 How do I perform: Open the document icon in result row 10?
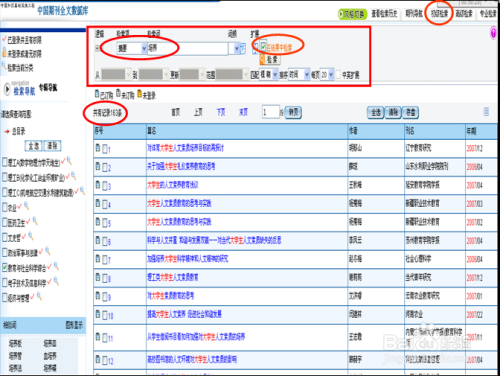click(x=98, y=314)
